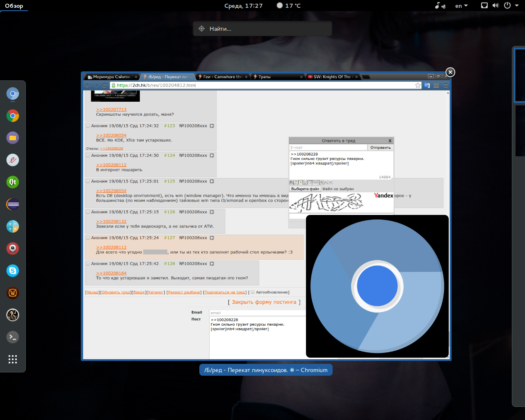Show all applications grid

point(13,359)
